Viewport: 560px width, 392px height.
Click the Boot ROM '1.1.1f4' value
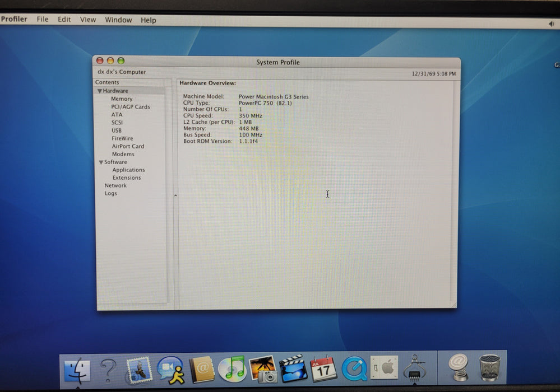(x=248, y=141)
